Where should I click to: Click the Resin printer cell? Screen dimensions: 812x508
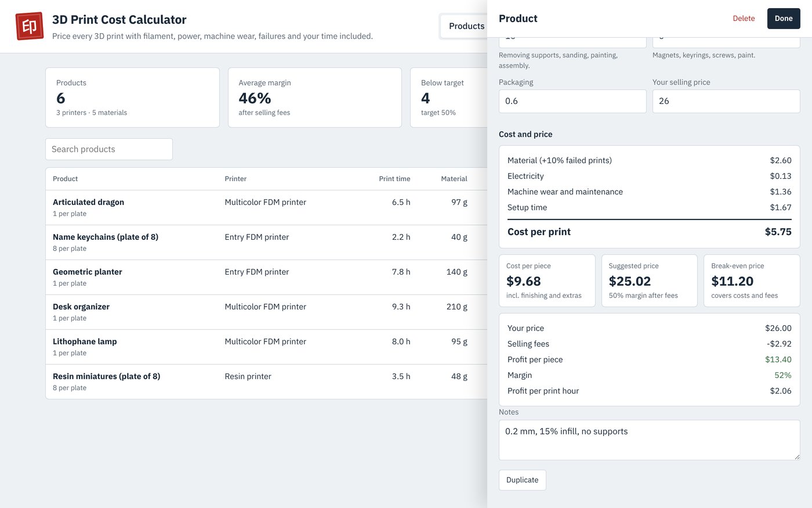(x=248, y=376)
